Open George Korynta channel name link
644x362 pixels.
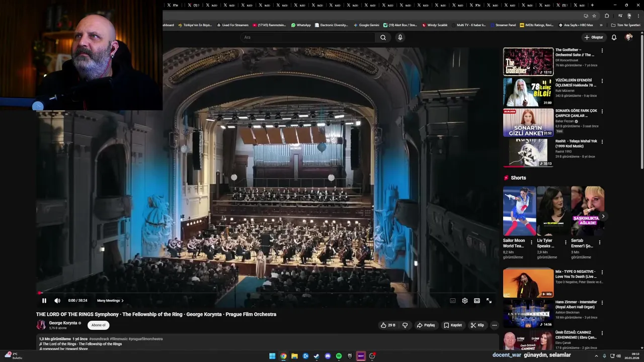[x=63, y=323]
